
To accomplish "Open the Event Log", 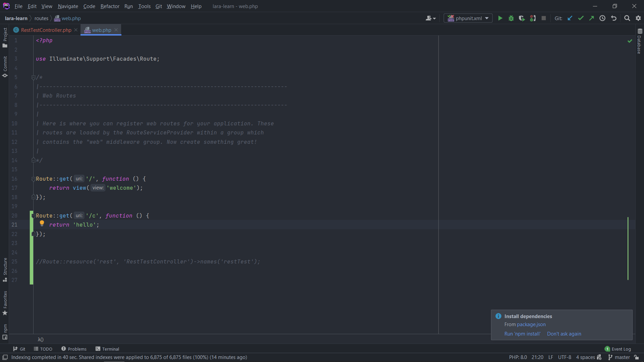I will (618, 349).
